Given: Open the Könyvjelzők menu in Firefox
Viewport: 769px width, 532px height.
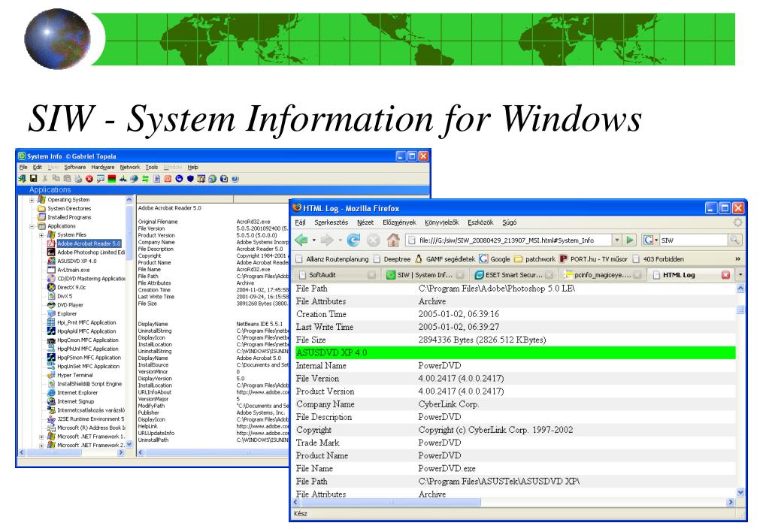Looking at the screenshot, I should tap(442, 222).
